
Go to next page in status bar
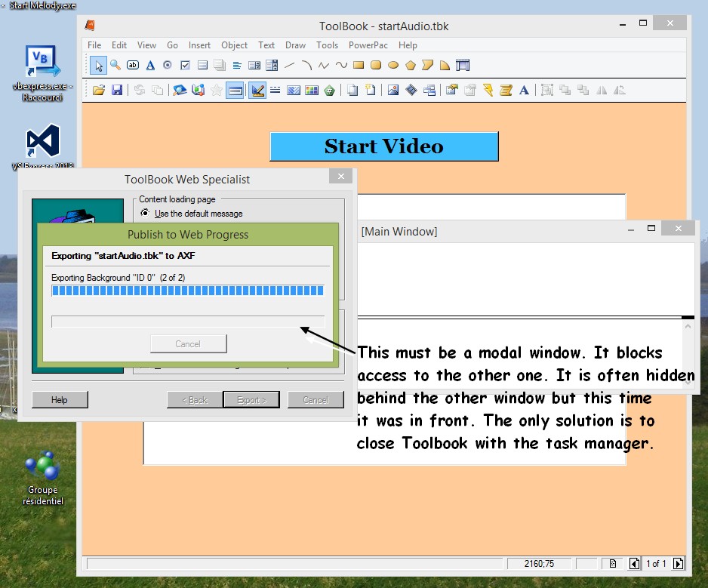point(678,563)
